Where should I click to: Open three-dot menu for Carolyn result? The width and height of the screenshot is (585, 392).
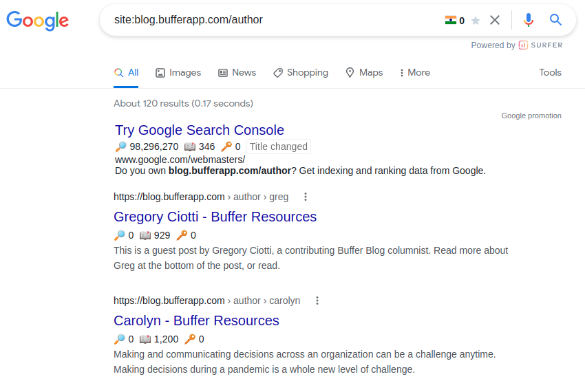317,301
